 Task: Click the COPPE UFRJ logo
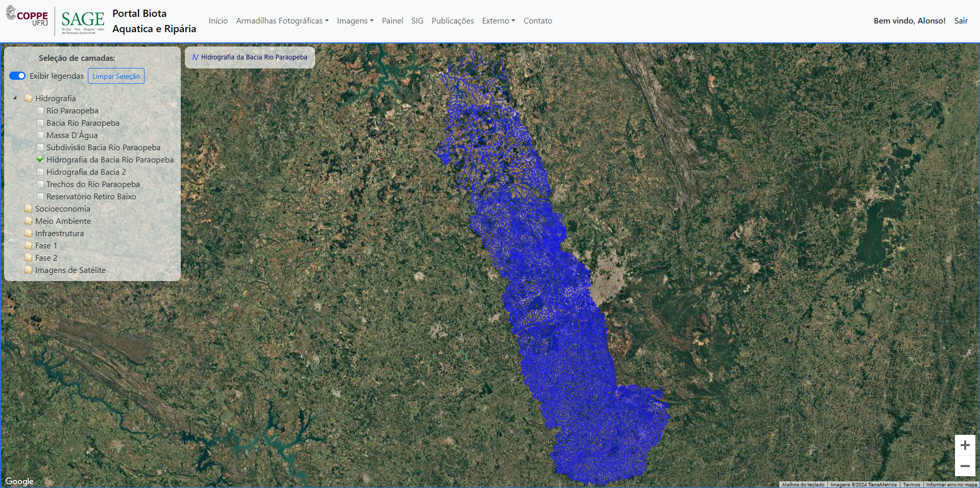(27, 16)
